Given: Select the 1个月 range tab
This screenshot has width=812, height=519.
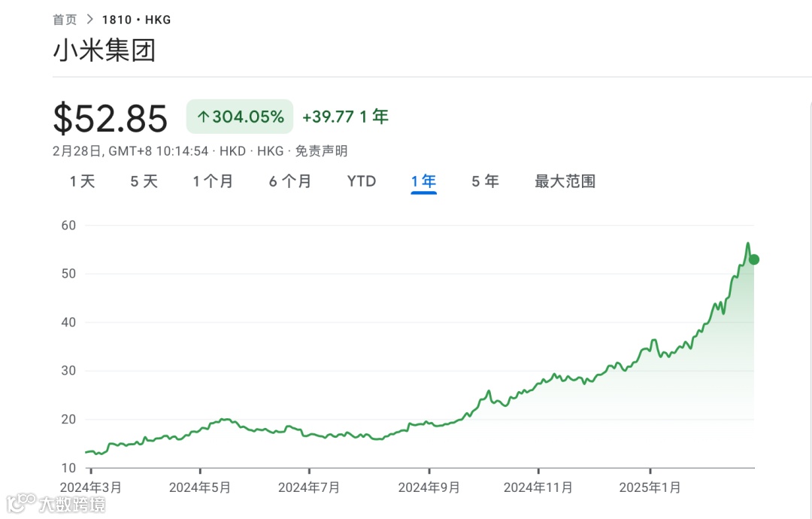Looking at the screenshot, I should pos(213,181).
